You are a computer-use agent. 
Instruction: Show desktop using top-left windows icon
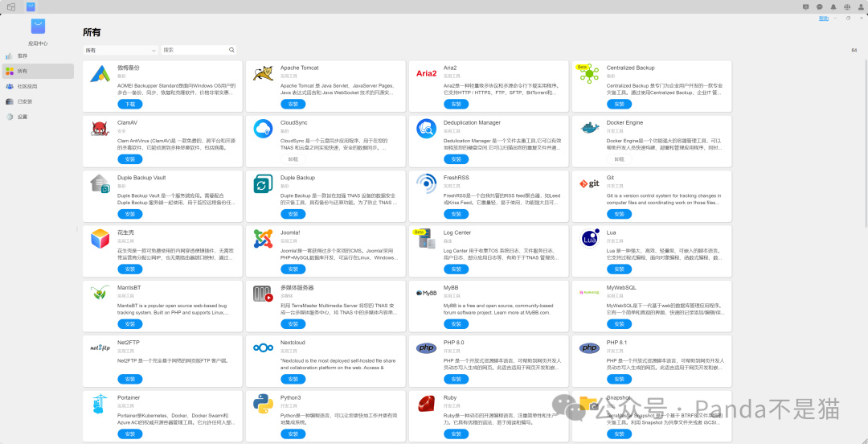[11, 6]
